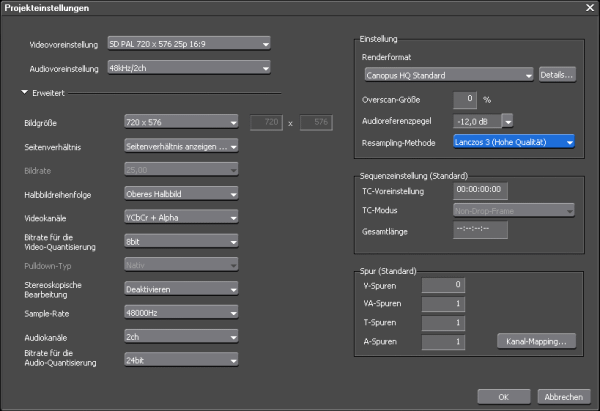
Task: Open the Seitenverhältnis dropdown
Action: 181,146
